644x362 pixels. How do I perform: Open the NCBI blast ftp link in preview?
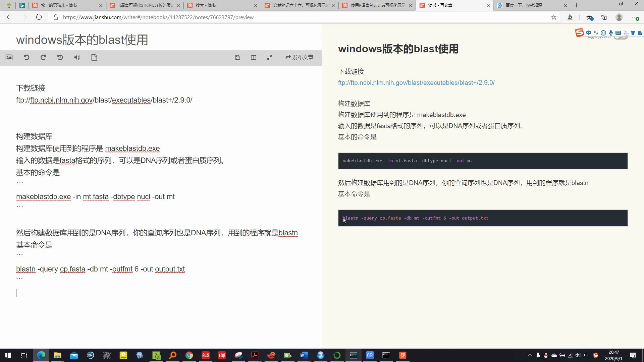416,82
